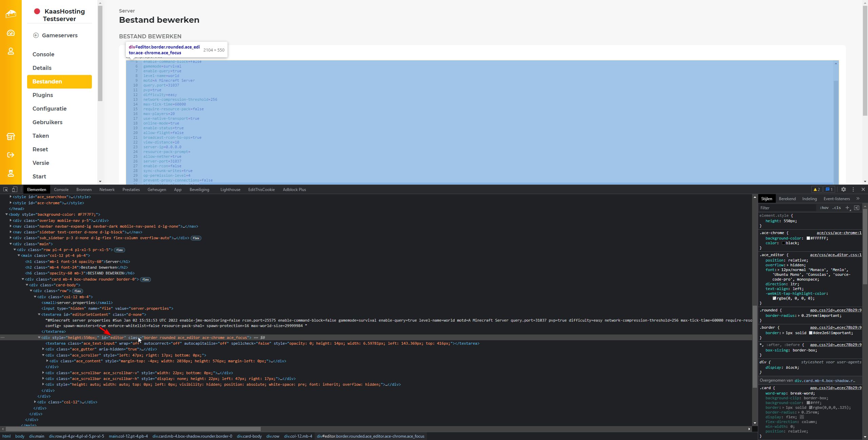Collapse the div class="main" node

(x=11, y=244)
